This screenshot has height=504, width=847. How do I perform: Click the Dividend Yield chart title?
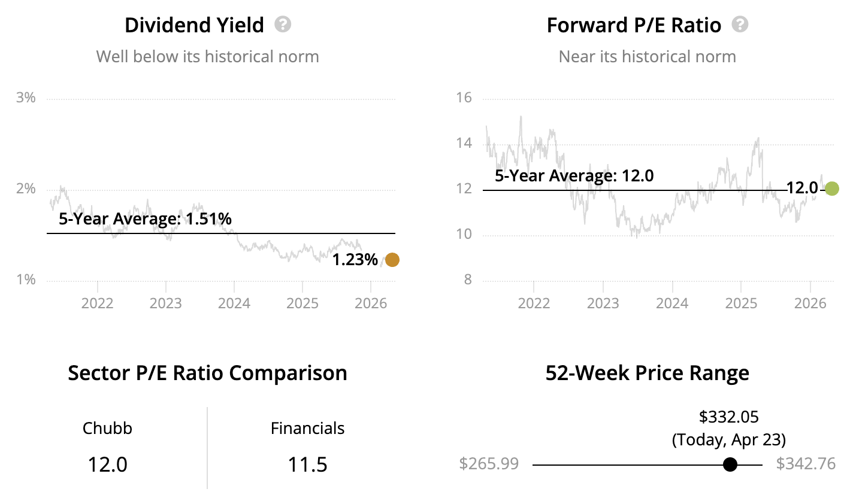(x=194, y=25)
